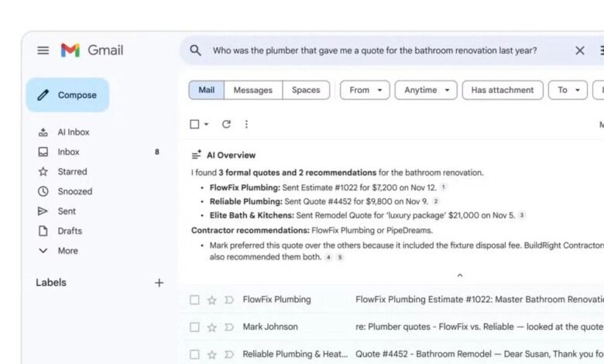The image size is (604, 364).
Task: Open the To filter dropdown
Action: [568, 90]
